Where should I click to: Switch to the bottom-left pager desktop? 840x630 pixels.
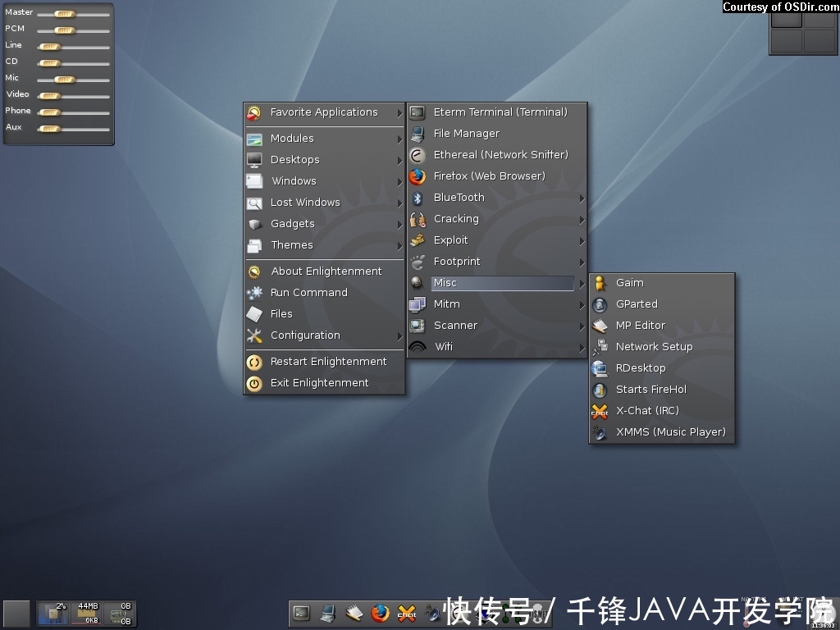(x=787, y=41)
